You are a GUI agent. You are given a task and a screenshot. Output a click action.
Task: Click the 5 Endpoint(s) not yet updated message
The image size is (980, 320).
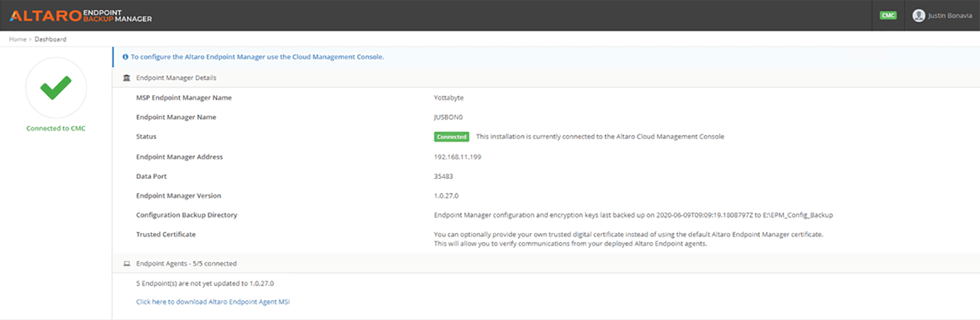pos(205,283)
